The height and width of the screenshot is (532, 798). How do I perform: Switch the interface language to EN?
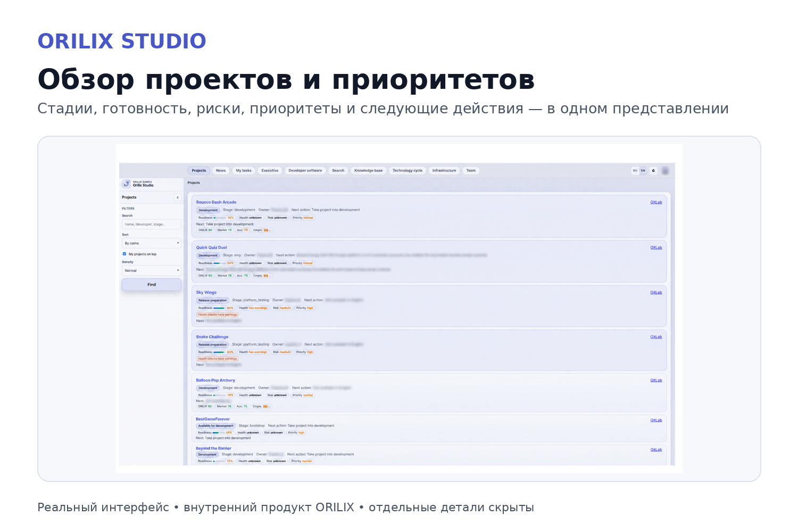[643, 171]
